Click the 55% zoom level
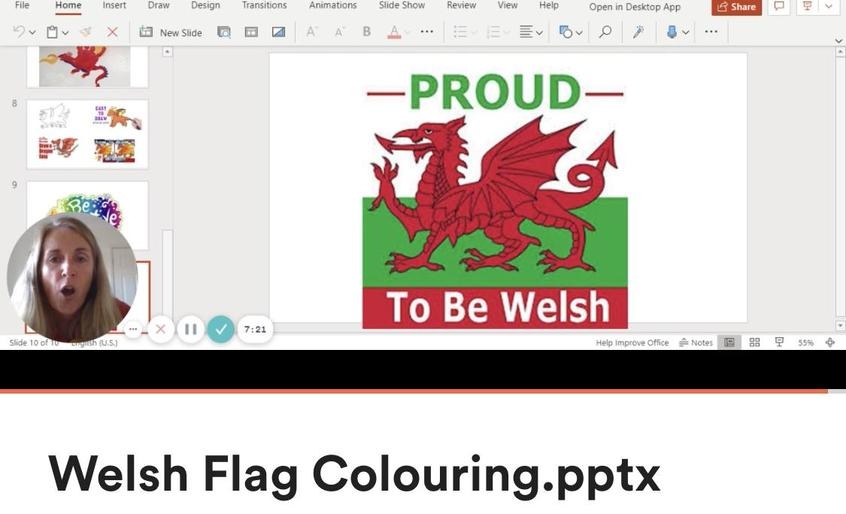The width and height of the screenshot is (846, 514). coord(806,342)
